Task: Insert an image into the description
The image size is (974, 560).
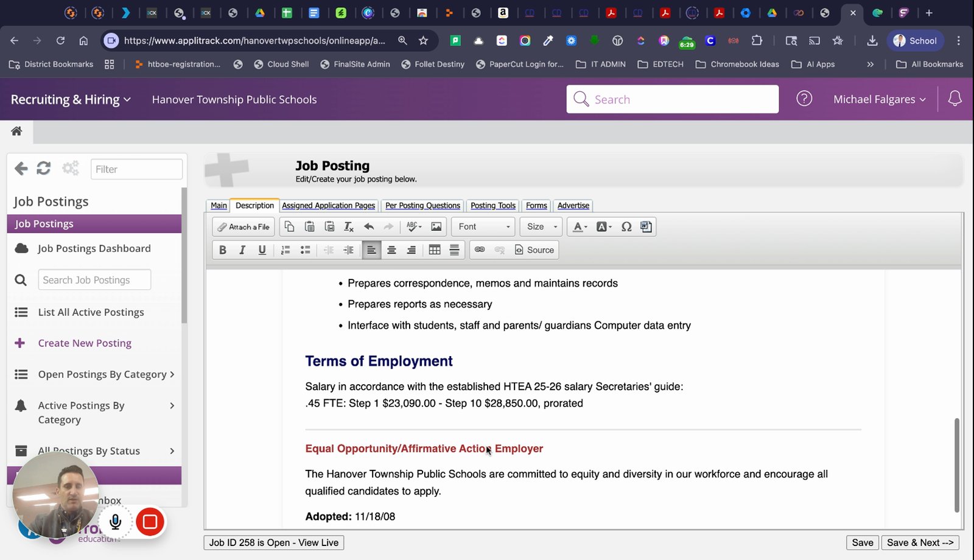Action: (436, 227)
